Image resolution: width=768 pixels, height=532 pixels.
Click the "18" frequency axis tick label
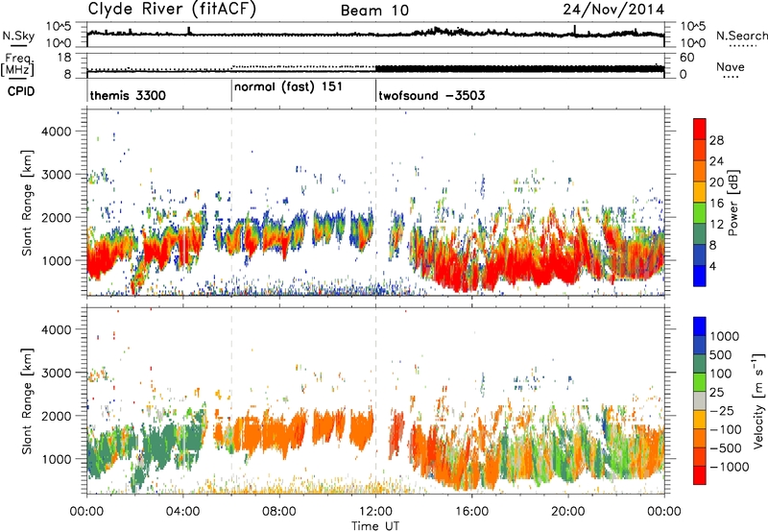pyautogui.click(x=63, y=58)
